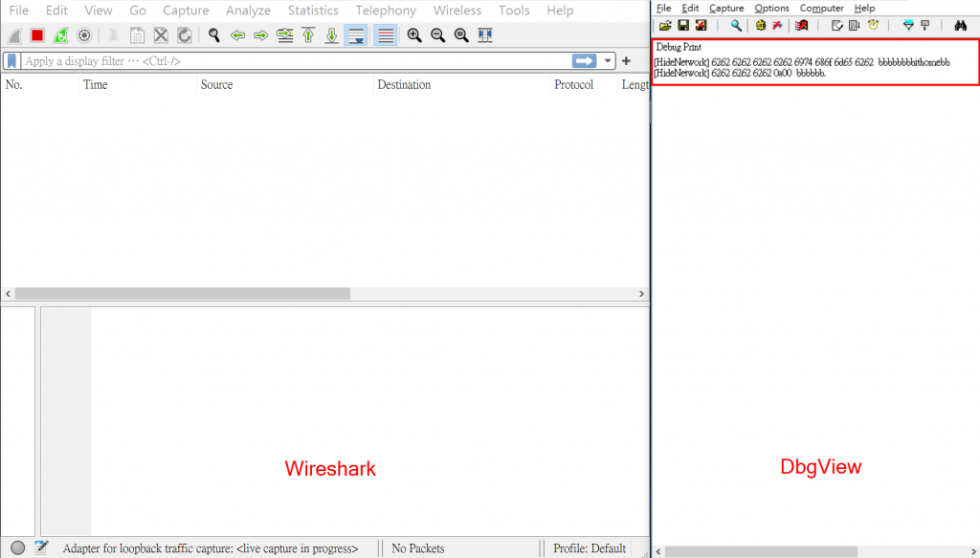Open DbgView Help menu
The height and width of the screenshot is (558, 980).
point(864,8)
